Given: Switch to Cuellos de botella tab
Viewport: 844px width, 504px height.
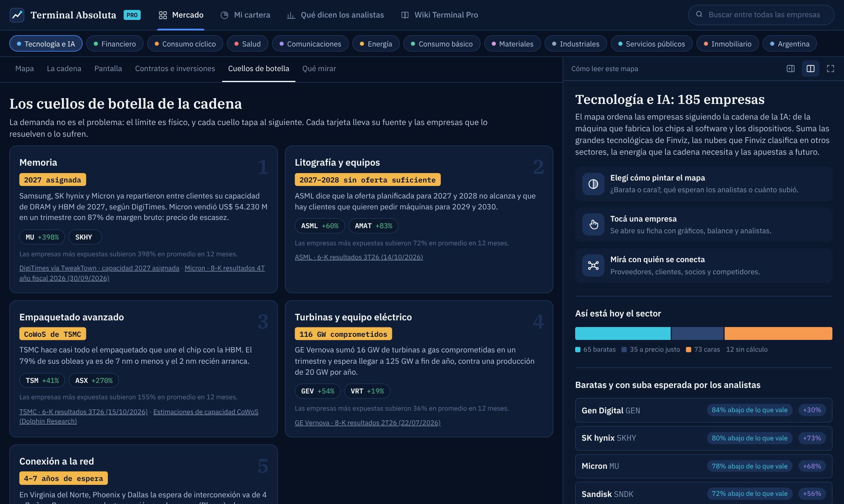Looking at the screenshot, I should click(259, 68).
